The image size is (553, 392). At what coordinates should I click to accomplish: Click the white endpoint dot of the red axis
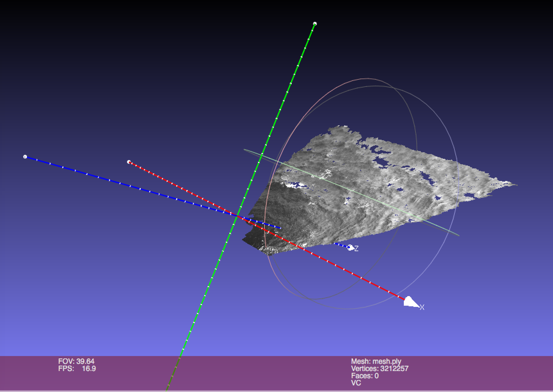click(x=129, y=162)
